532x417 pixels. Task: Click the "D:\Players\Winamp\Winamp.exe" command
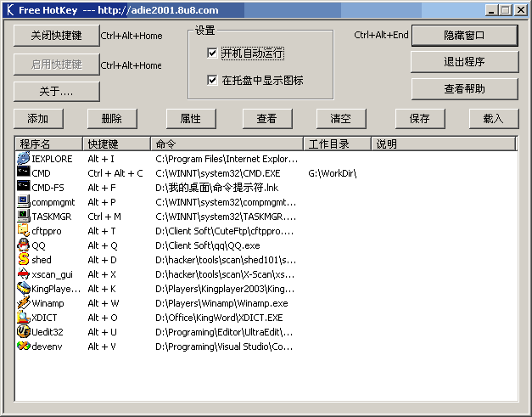221,303
